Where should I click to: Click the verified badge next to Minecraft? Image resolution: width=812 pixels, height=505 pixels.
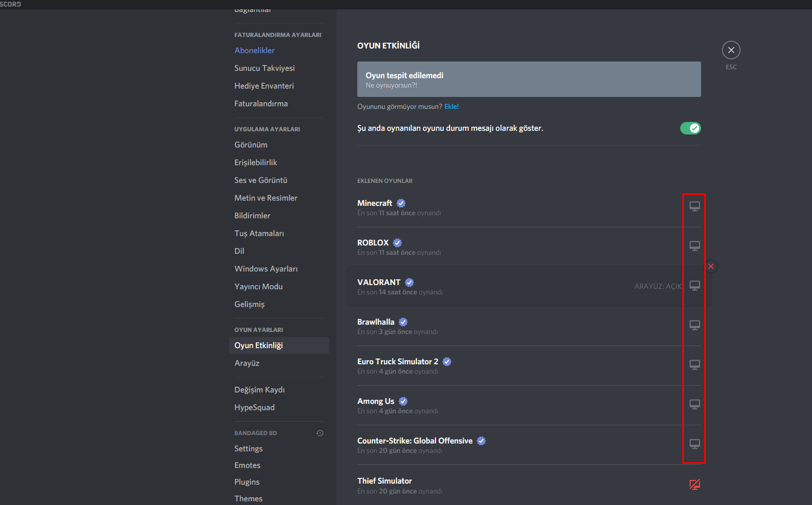[401, 203]
